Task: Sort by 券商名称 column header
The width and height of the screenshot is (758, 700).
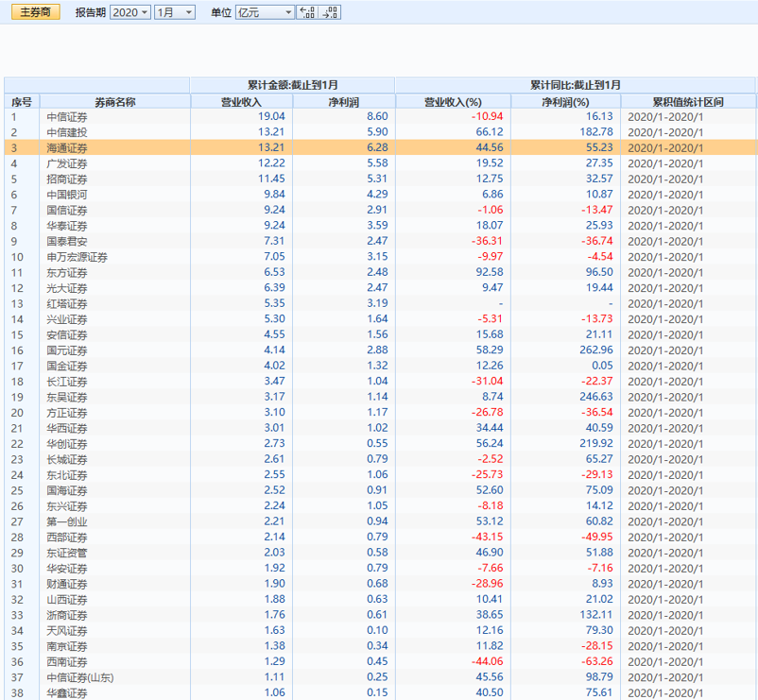Action: coord(115,102)
